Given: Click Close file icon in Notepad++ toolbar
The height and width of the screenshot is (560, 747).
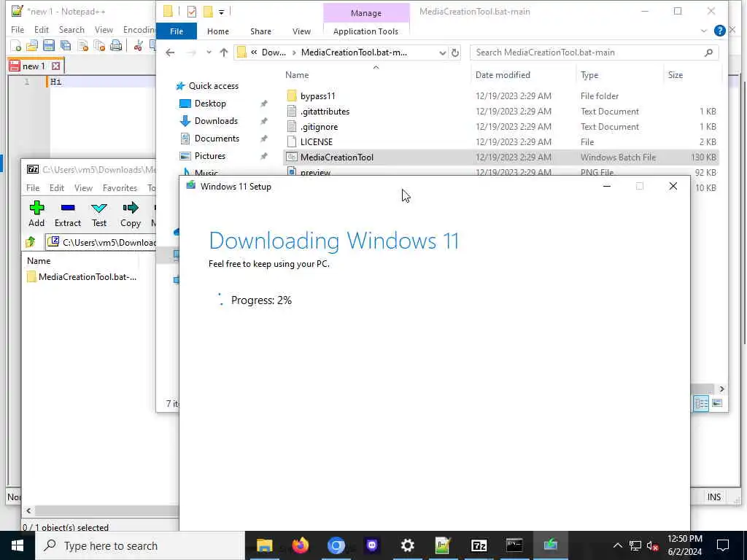Looking at the screenshot, I should tap(82, 46).
